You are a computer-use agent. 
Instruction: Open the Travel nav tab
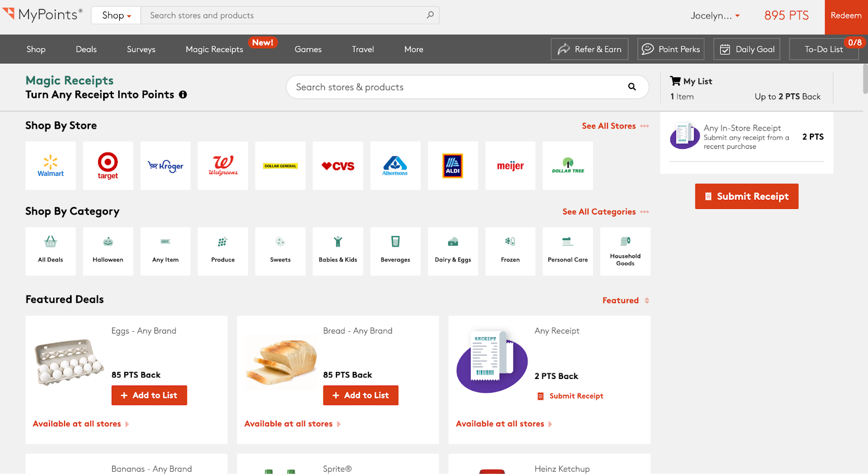point(363,49)
